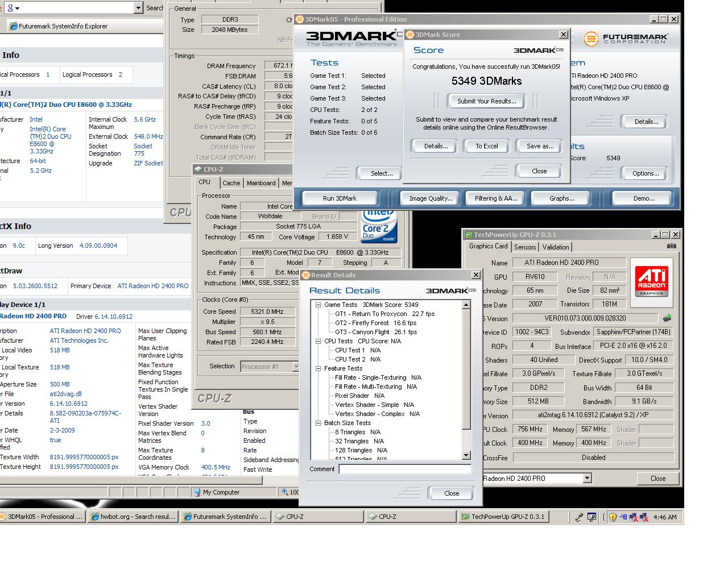Click Options... in the 3DMark05 results panel

click(x=646, y=173)
